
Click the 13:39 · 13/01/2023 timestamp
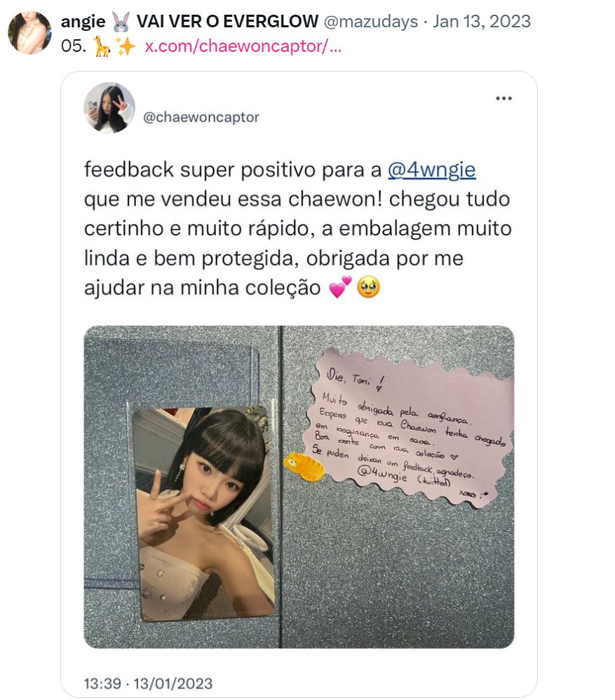point(148,683)
